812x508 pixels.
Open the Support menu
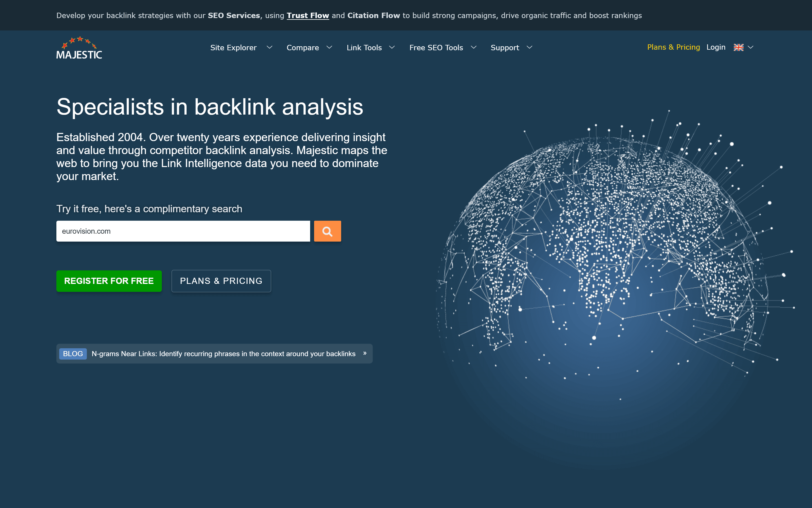tap(505, 48)
